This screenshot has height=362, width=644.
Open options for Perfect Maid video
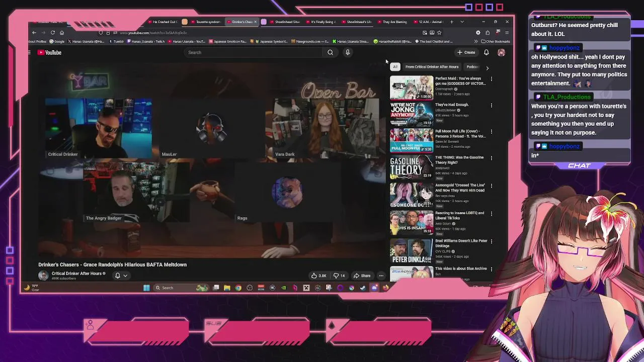pyautogui.click(x=492, y=79)
